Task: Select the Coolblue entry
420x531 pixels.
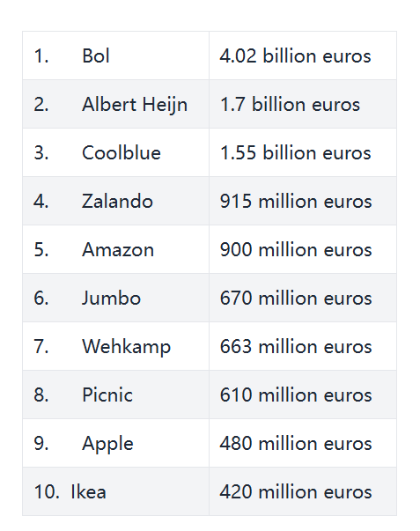Action: pos(115,152)
